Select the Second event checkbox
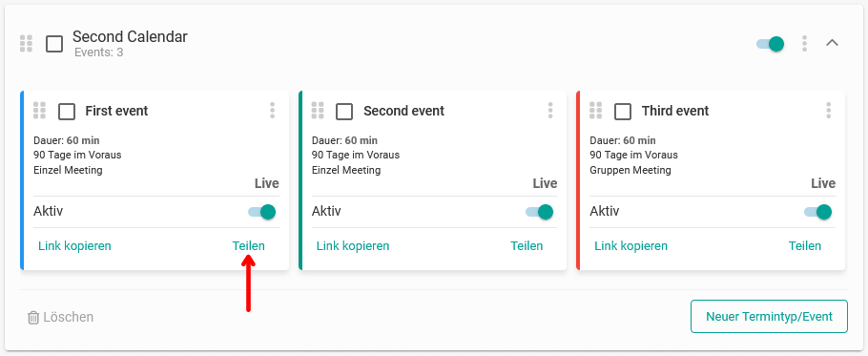Screen dimensions: 868x356 coord(344,112)
